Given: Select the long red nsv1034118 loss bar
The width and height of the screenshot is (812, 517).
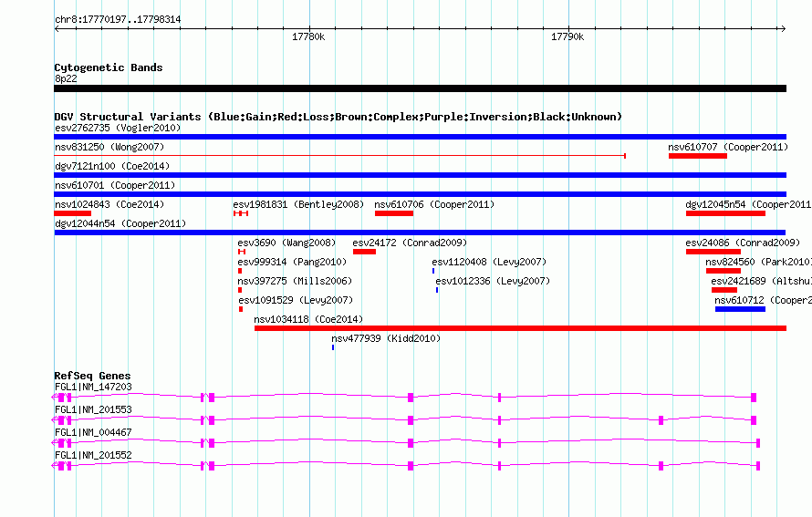Looking at the screenshot, I should click(520, 328).
